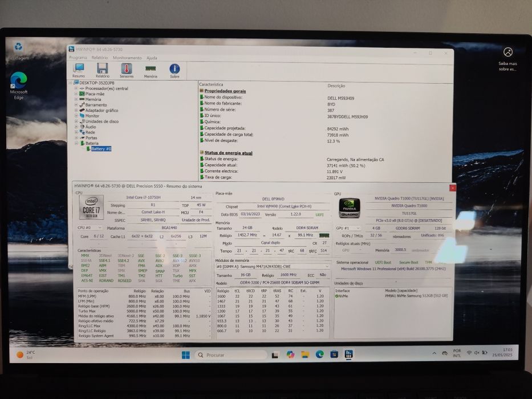
Task: Expand Placa-mãe tree node
Action: tap(76, 93)
